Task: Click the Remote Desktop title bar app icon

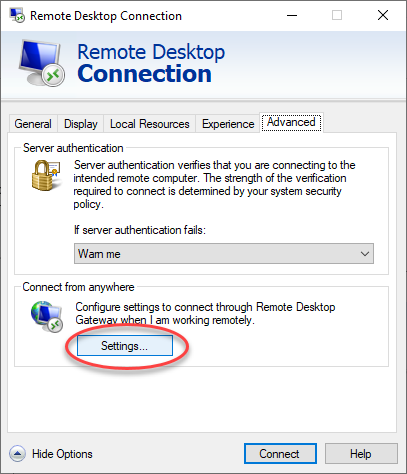Action: (x=17, y=15)
